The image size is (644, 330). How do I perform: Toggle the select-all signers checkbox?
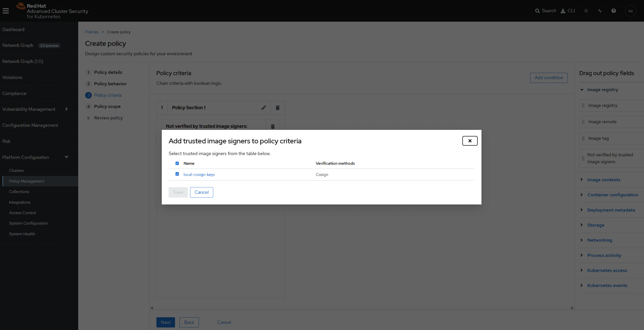tap(177, 163)
